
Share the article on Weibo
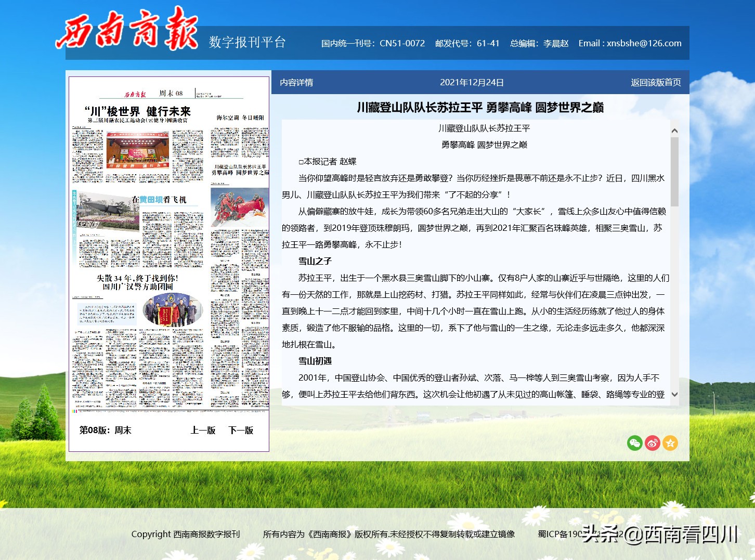point(653,443)
